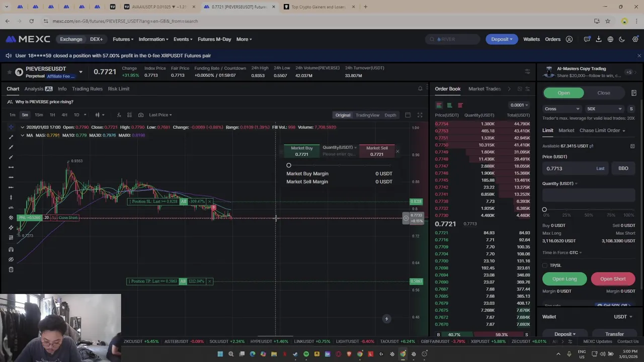Image resolution: width=644 pixels, height=362 pixels.
Task: Open the order book settings icon
Action: tap(527, 89)
